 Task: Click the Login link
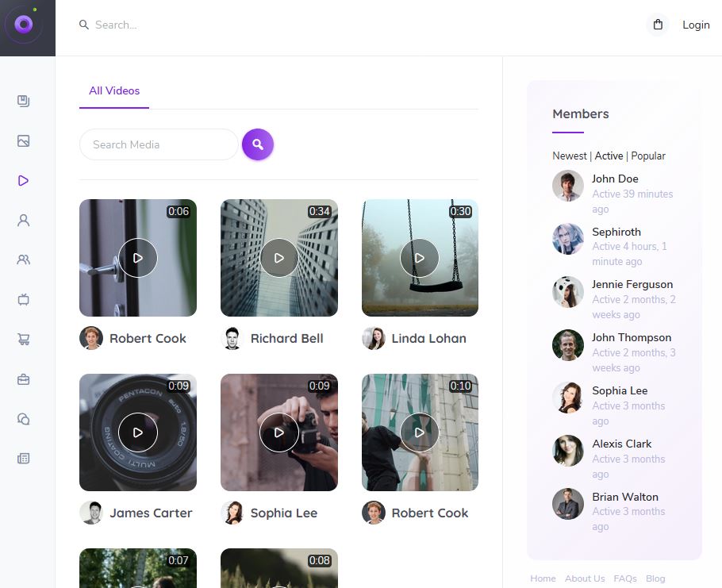pos(696,25)
